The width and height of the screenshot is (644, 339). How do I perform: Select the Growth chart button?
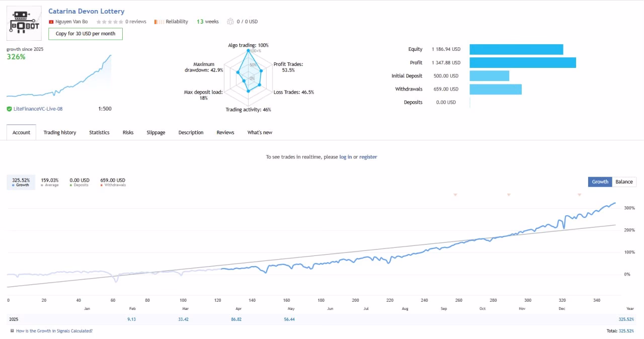(600, 182)
